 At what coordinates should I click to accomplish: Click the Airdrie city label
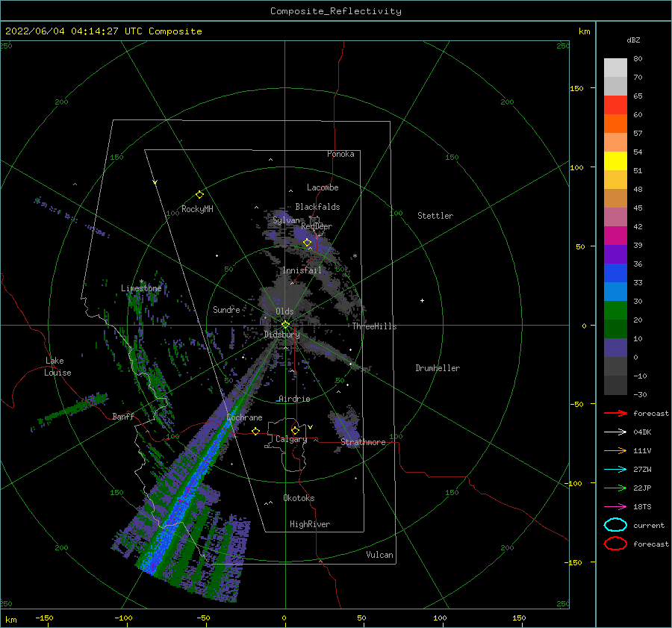(294, 399)
